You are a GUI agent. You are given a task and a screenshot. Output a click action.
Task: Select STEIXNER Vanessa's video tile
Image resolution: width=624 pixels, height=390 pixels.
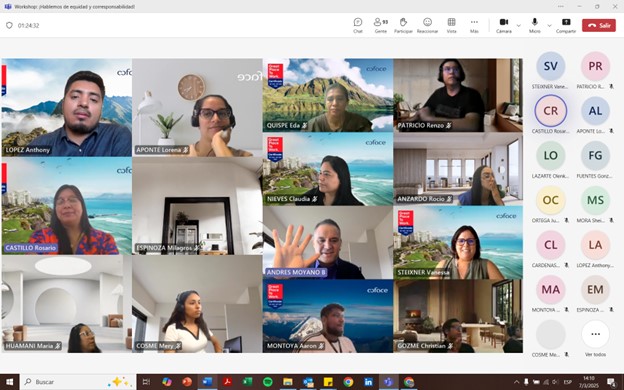458,242
